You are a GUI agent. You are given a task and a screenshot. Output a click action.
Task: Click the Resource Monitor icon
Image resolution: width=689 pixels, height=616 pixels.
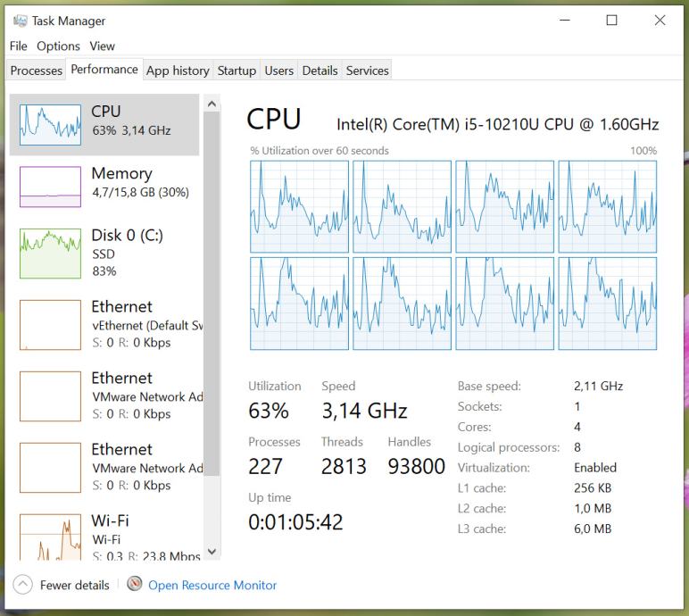[x=135, y=585]
